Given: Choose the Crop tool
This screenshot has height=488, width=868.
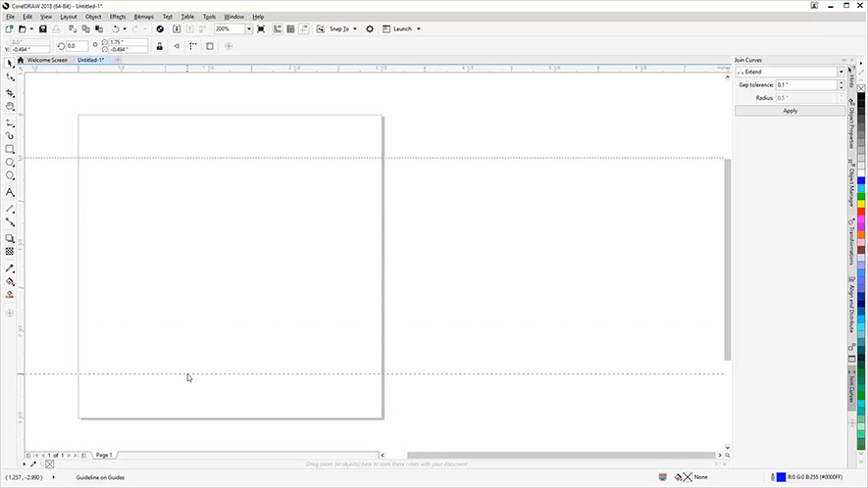Looking at the screenshot, I should (x=10, y=92).
